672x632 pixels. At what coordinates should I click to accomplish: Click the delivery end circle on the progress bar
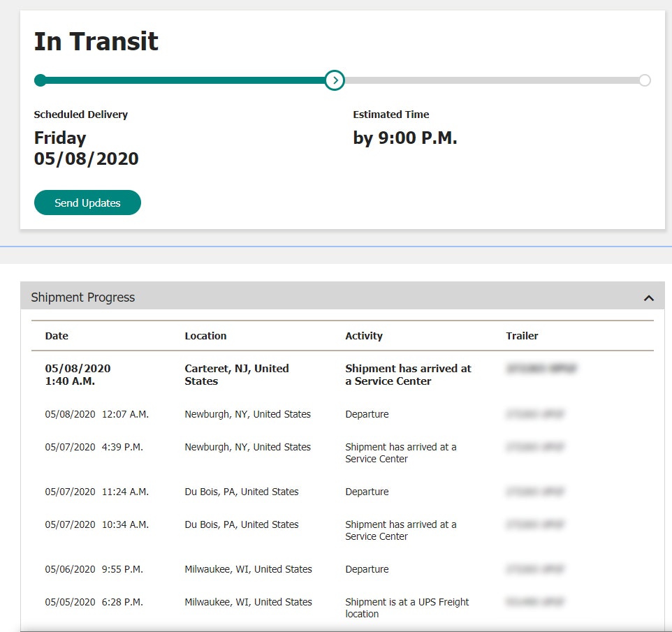(x=644, y=80)
